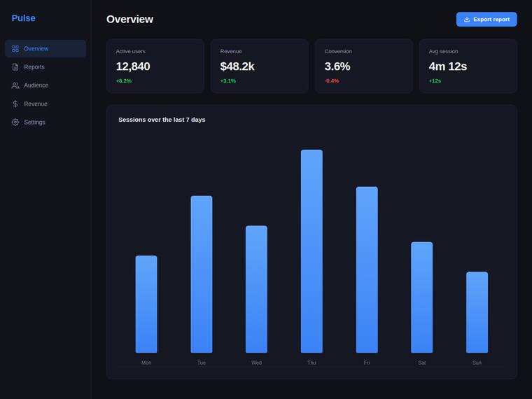Screen dimensions: 532x399
Task: Open the Overview sidebar item
Action: (x=45, y=48)
